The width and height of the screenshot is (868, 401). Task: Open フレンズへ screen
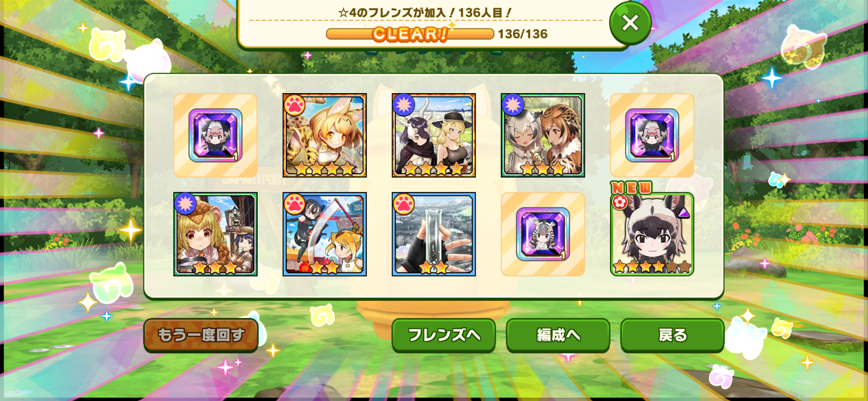click(444, 335)
